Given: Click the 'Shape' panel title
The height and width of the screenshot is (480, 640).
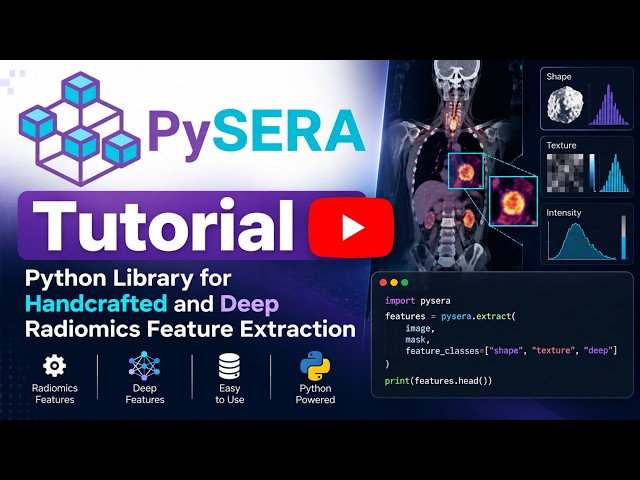Looking at the screenshot, I should click(559, 77).
